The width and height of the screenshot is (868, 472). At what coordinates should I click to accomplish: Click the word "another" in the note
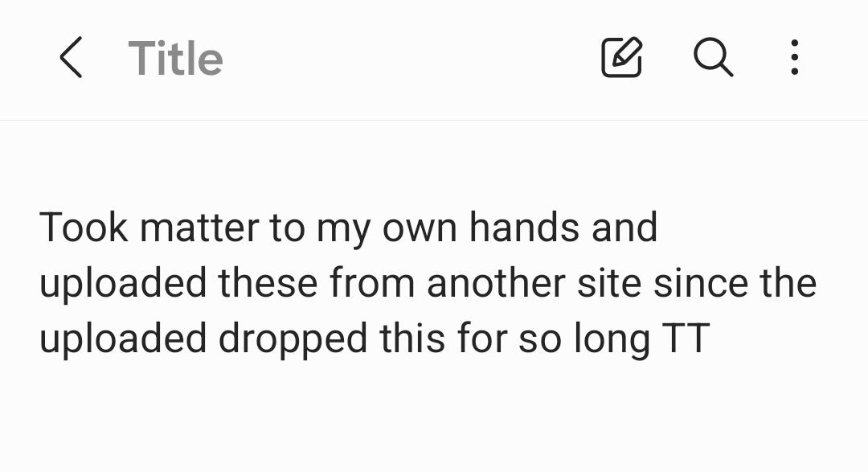[496, 283]
